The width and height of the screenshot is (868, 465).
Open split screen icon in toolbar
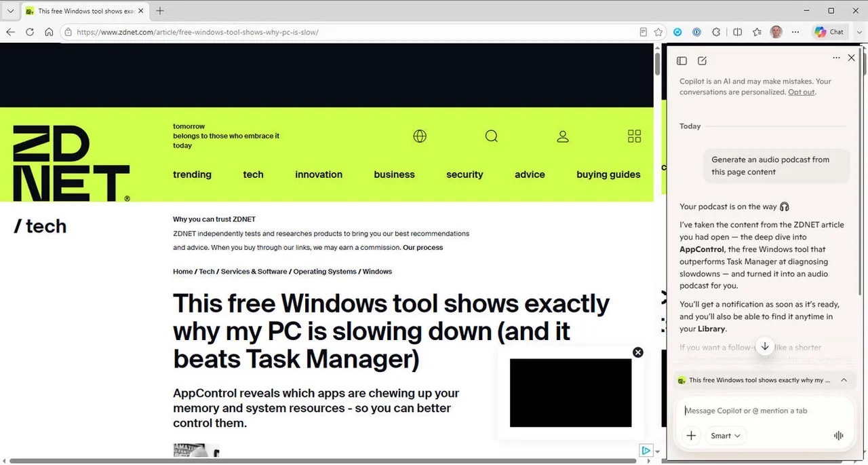tap(737, 32)
